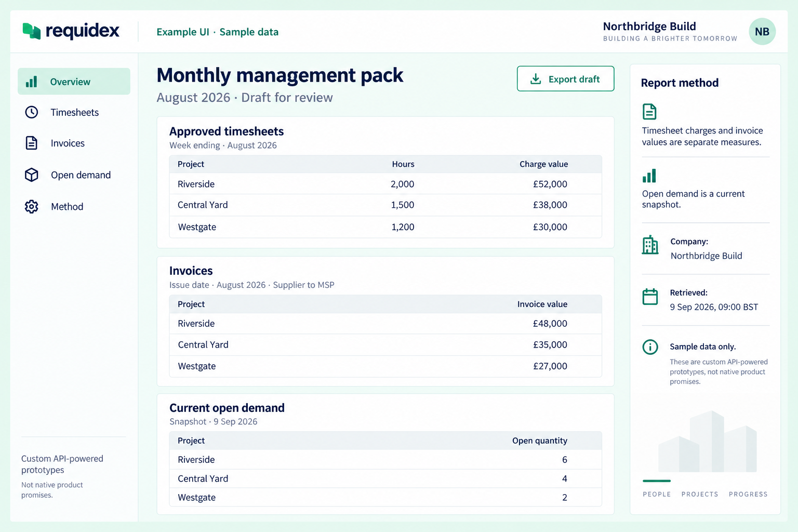Open the Method sidebar page
Screen dimensions: 798x532
tap(74, 207)
